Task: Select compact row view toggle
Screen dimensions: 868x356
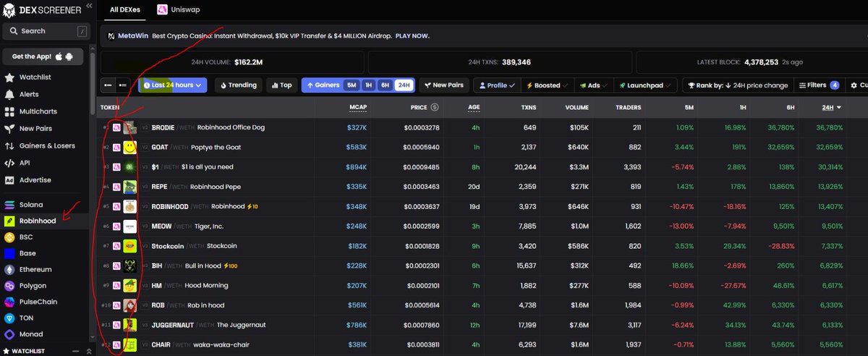Action: coord(109,85)
